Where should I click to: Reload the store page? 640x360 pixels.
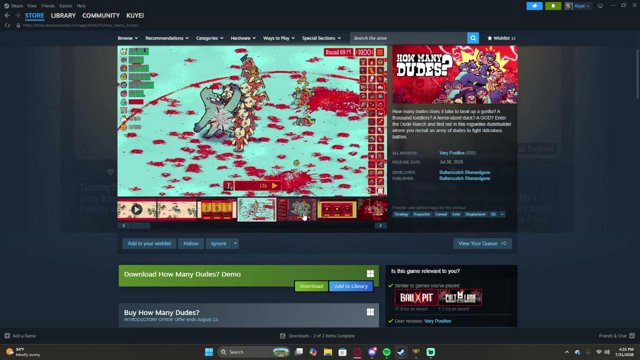(x=7, y=25)
